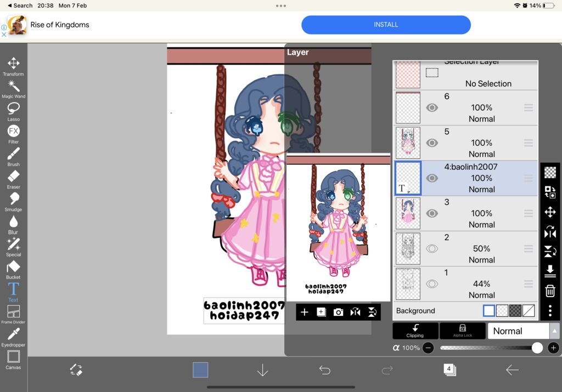
Task: Choose the transparent diagonal Background option
Action: point(529,310)
